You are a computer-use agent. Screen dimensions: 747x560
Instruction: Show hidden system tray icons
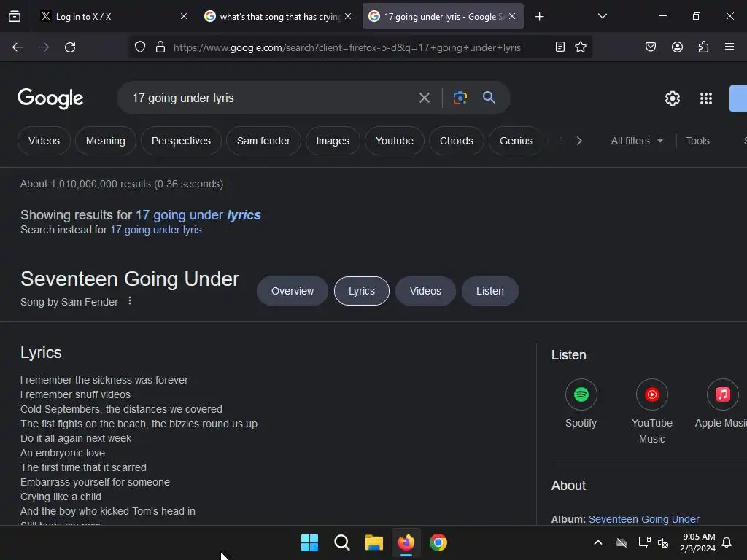[598, 542]
